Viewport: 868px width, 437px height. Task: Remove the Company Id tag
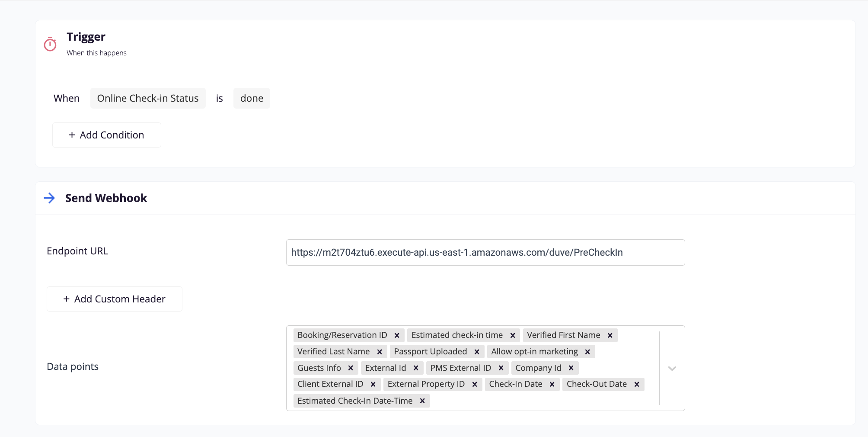[x=571, y=368]
